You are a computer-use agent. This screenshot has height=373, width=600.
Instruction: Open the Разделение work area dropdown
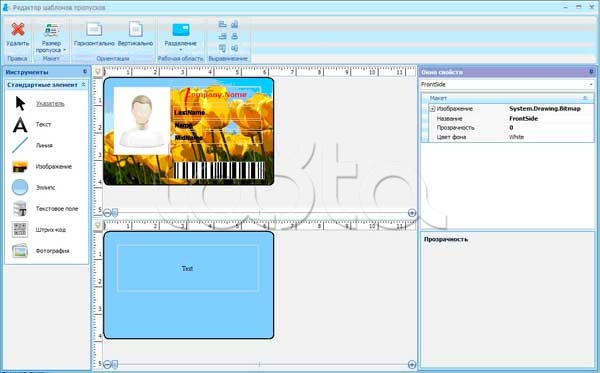181,37
